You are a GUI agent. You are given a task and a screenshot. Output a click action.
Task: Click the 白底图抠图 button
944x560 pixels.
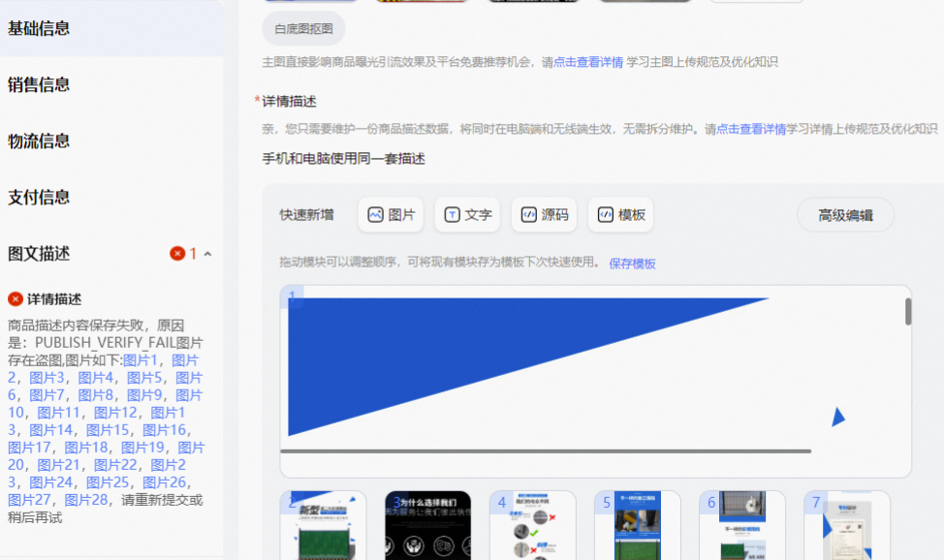pos(303,28)
